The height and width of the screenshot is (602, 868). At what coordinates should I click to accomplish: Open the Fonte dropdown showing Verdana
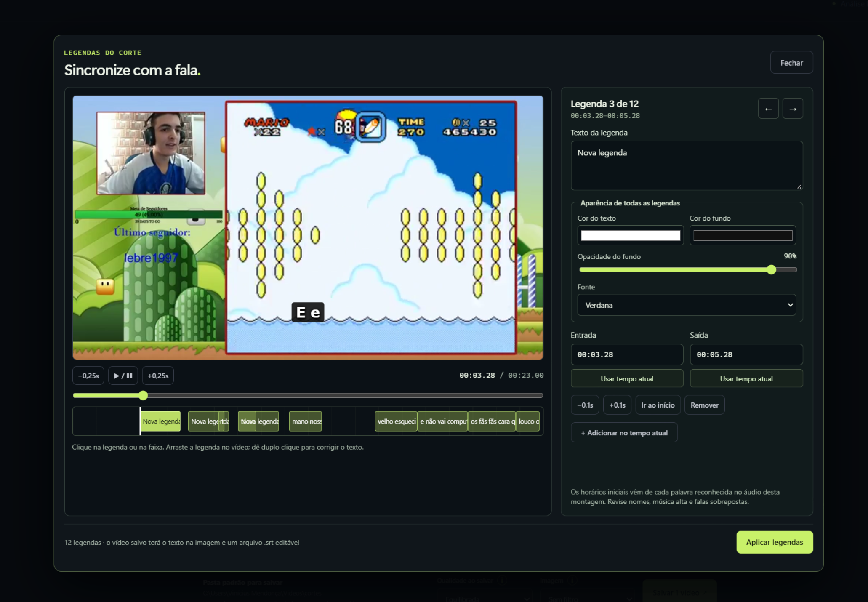pos(687,305)
